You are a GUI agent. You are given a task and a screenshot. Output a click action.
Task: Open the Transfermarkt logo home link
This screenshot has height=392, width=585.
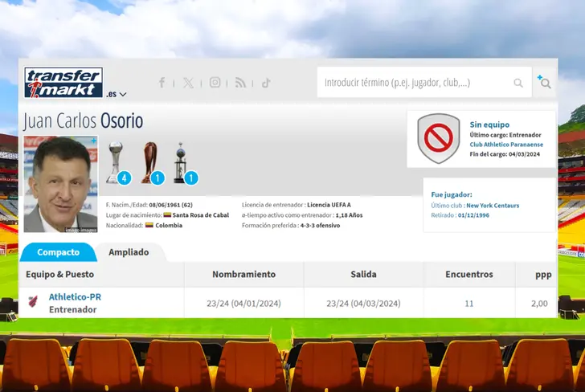coord(63,83)
